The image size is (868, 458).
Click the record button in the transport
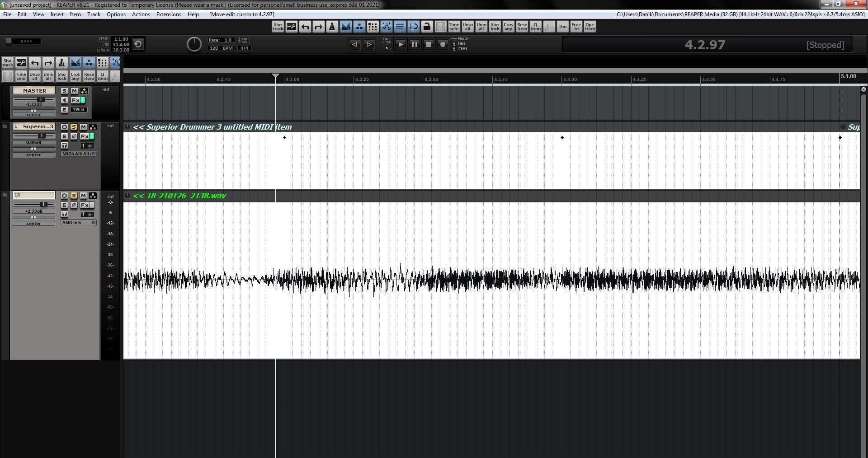coord(443,44)
